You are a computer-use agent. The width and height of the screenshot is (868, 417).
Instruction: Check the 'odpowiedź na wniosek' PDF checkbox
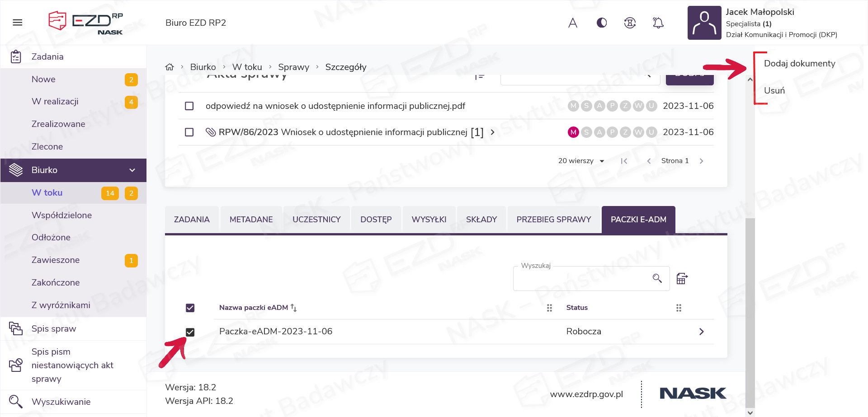(x=189, y=106)
